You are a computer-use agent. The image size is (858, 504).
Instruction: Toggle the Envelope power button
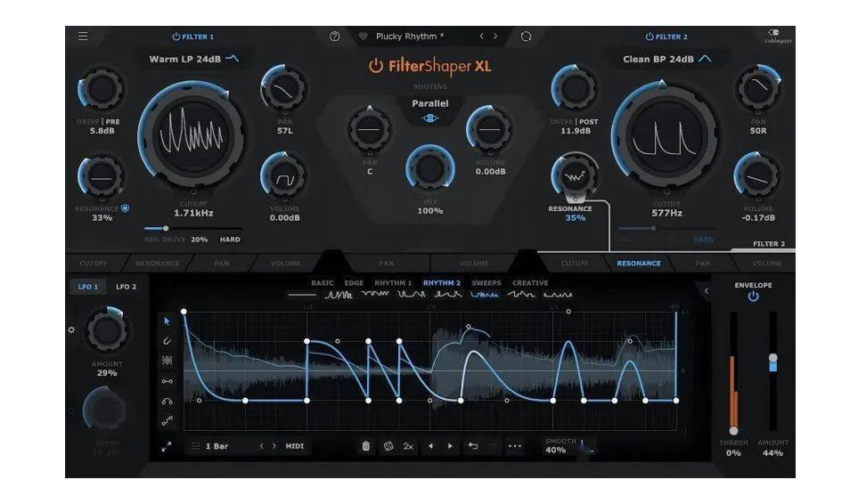tap(754, 297)
